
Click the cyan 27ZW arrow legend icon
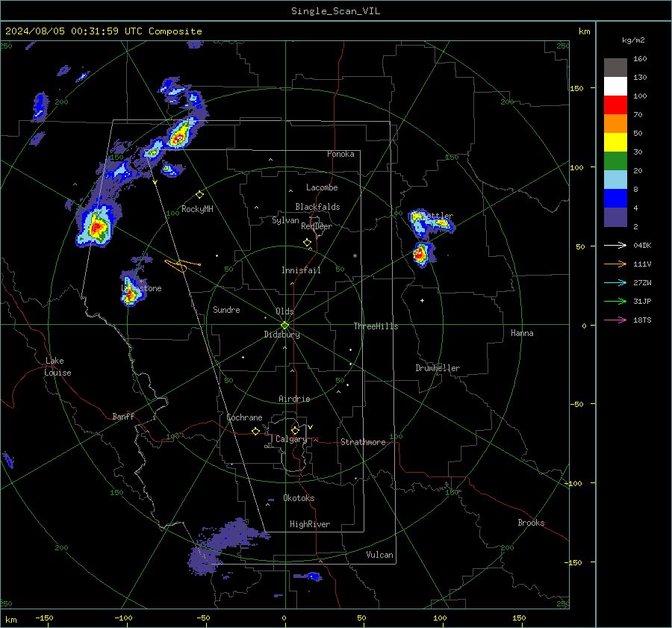pos(615,282)
